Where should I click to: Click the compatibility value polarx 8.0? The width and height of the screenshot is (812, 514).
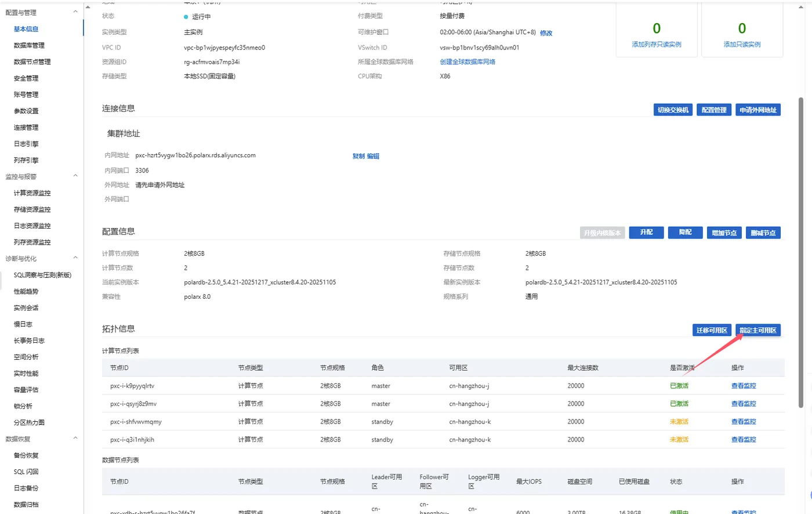(x=197, y=296)
